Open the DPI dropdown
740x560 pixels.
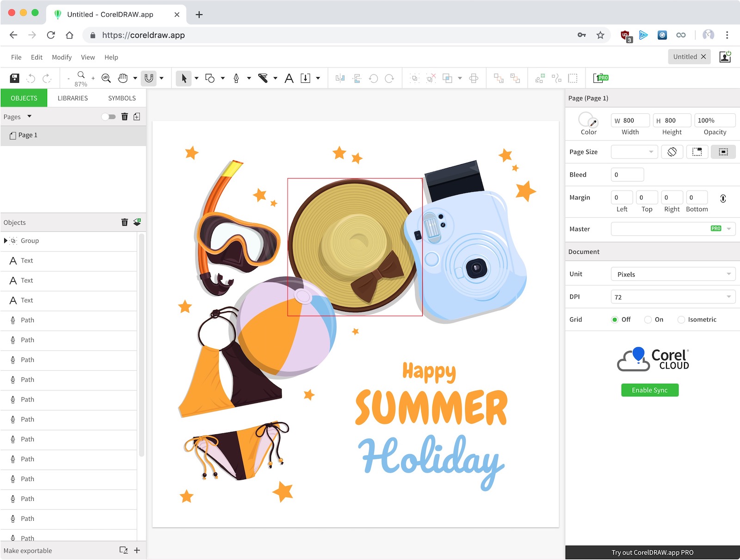(x=673, y=297)
